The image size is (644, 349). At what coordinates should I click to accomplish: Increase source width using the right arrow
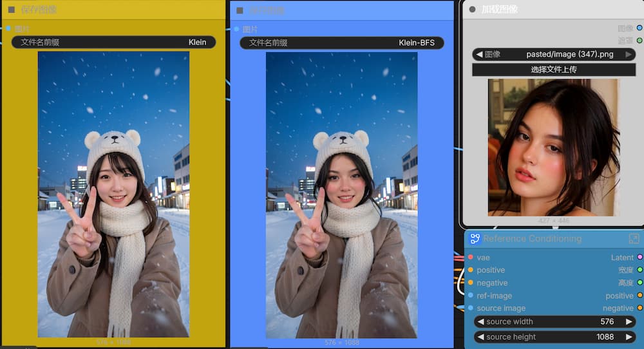click(x=629, y=321)
